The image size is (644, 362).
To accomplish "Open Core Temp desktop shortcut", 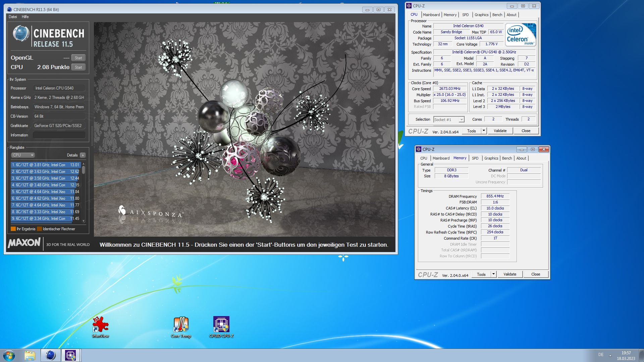I will point(181,327).
